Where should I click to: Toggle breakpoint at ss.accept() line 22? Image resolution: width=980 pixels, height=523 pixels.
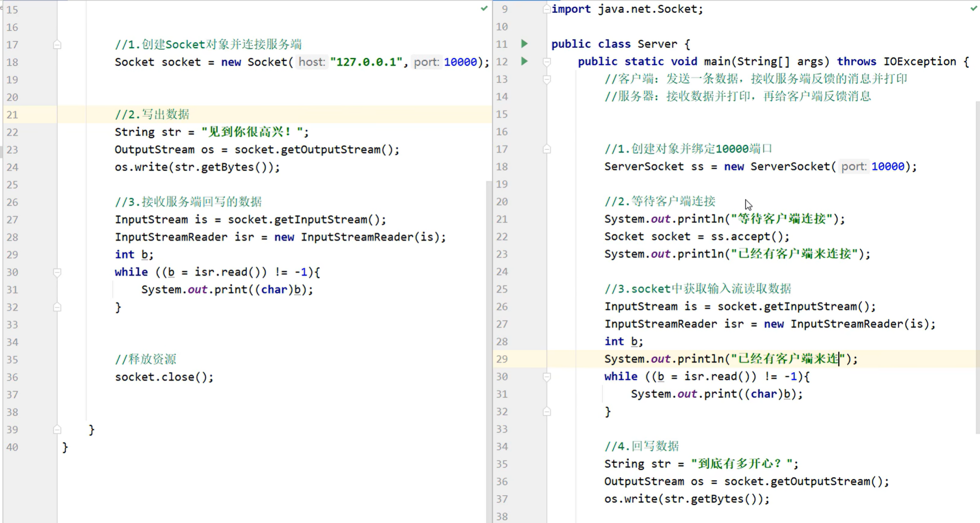(x=525, y=237)
